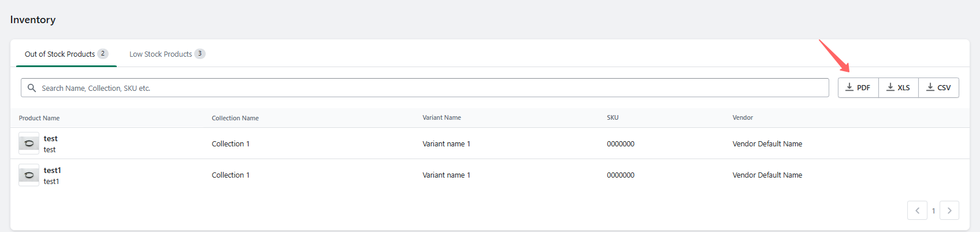This screenshot has height=232, width=980.
Task: Go to the next page arrow
Action: (949, 211)
